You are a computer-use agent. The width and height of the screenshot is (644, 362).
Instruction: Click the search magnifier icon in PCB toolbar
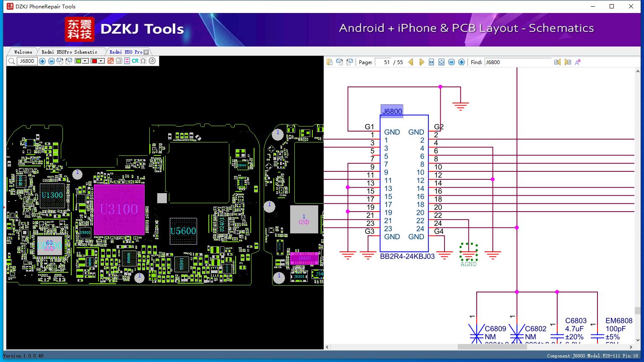12,61
